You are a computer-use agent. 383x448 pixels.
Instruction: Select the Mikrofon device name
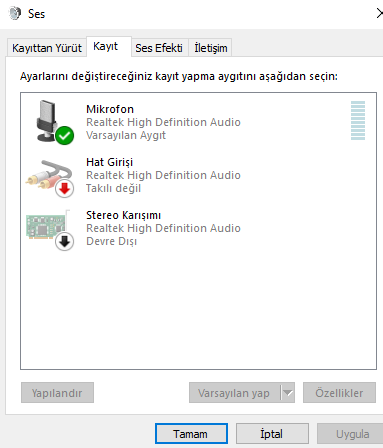pyautogui.click(x=110, y=109)
